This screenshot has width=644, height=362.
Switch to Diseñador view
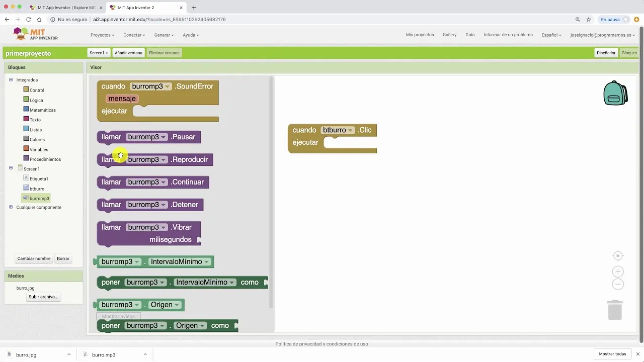pyautogui.click(x=606, y=53)
